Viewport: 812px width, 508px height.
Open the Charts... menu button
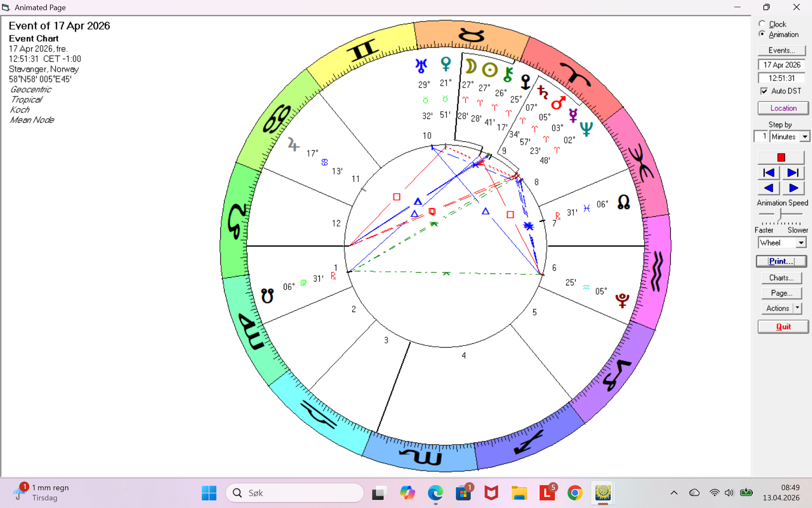click(781, 278)
